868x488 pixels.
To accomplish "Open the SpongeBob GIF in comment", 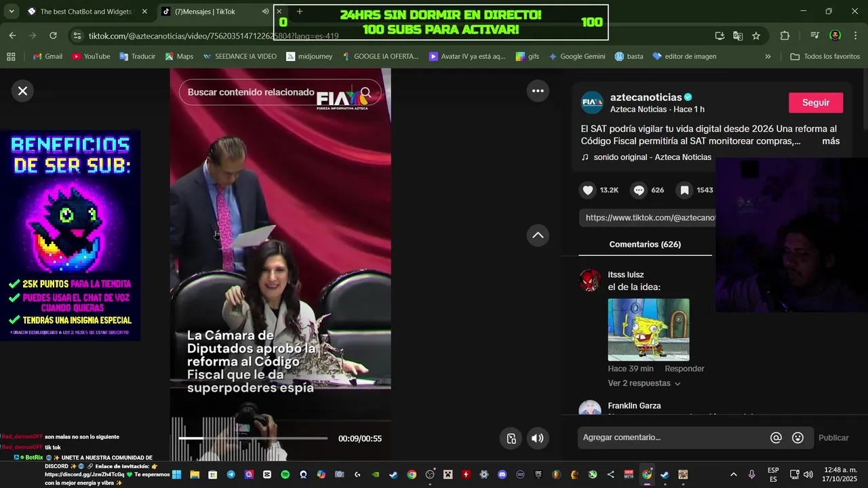I will pos(648,329).
